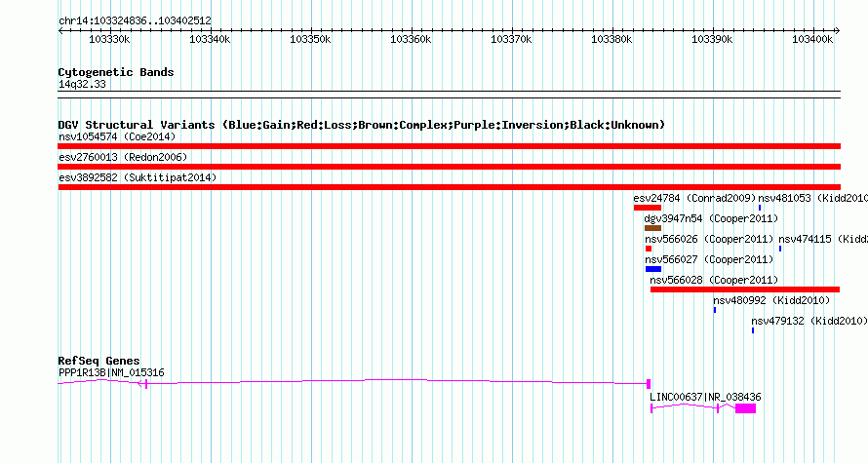This screenshot has height=463, width=868.
Task: Click the blue nsv474115 variant marker
Action: pos(780,249)
